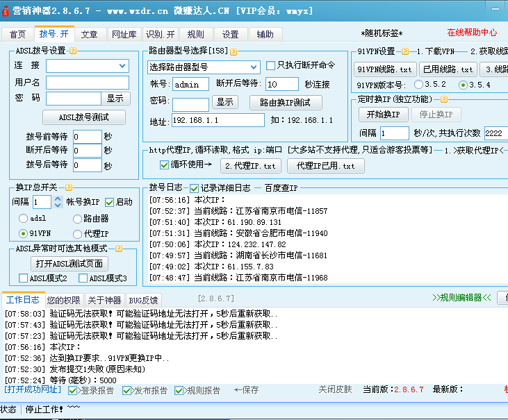
Task: Click 显示 button next to ADSL 密码
Action: click(x=115, y=99)
